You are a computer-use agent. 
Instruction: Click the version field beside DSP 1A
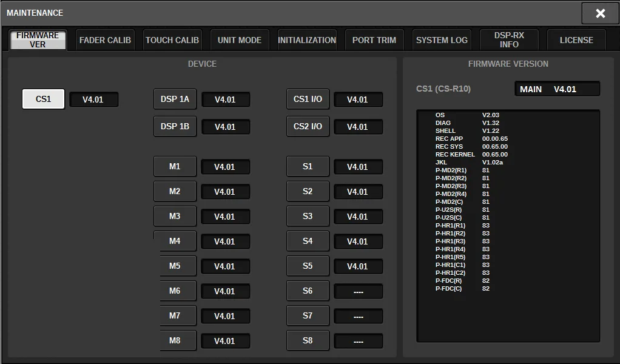226,99
